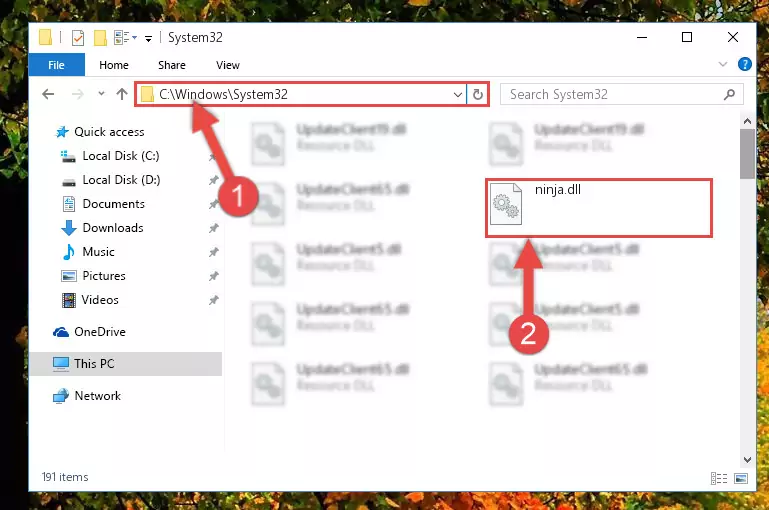Select OneDrive in the navigation pane

[x=100, y=332]
